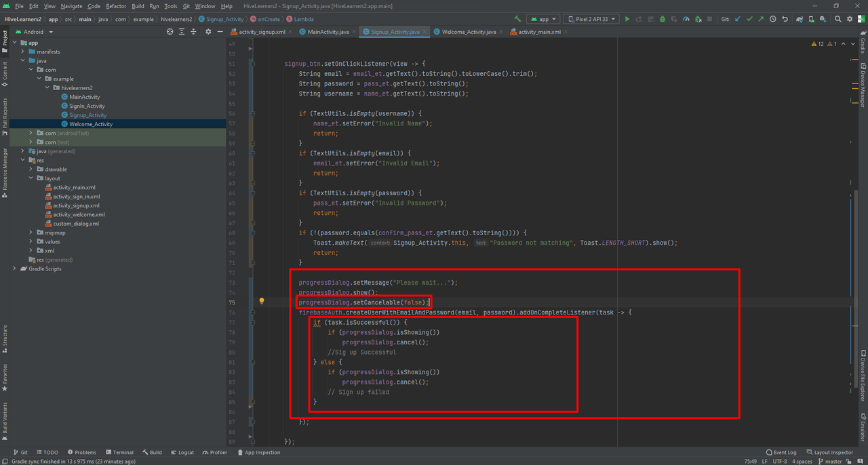Open IDE settings gear in main toolbar

point(850,19)
